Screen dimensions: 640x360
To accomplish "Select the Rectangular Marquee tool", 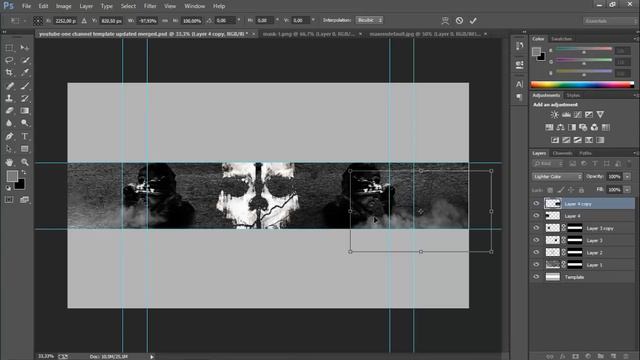I will 9,48.
